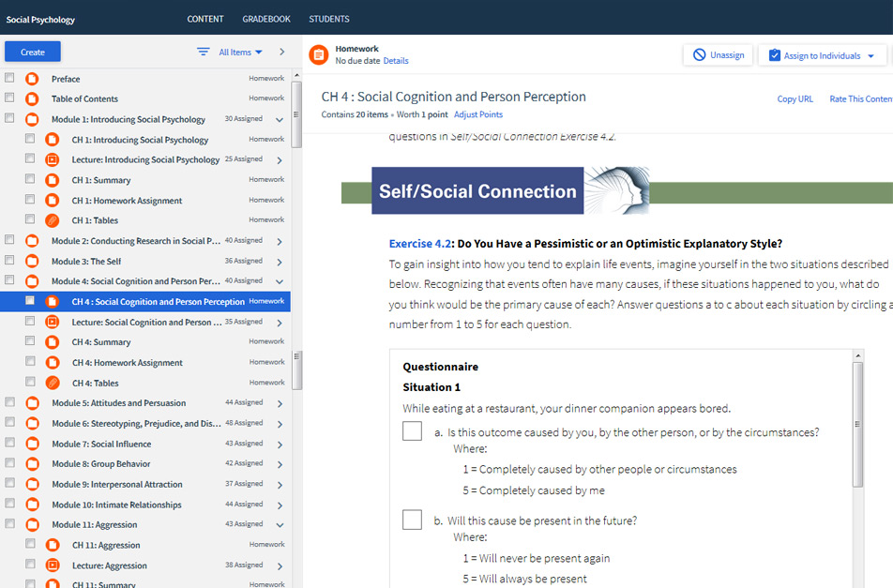The width and height of the screenshot is (893, 588).
Task: Select the Module 7: Social Influence checkbox
Action: 10,443
